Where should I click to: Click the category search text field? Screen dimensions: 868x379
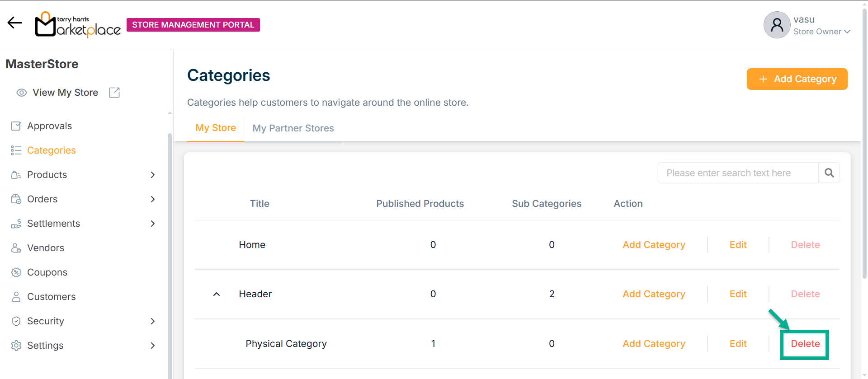[x=738, y=173]
